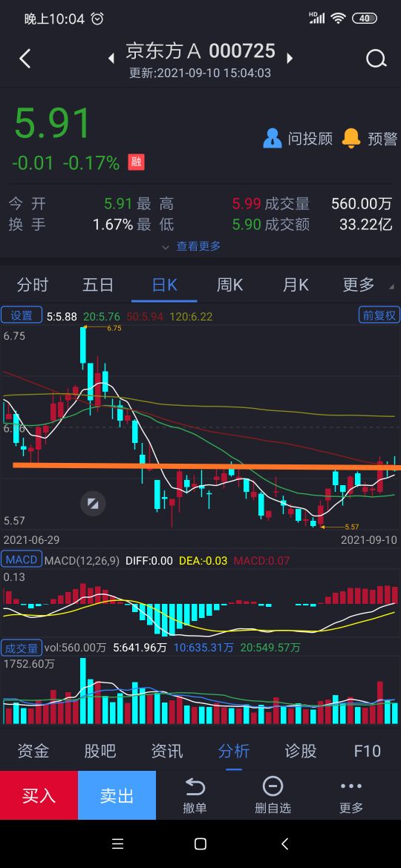Tap Android back navigation arrow
401x868 pixels.
tap(284, 844)
